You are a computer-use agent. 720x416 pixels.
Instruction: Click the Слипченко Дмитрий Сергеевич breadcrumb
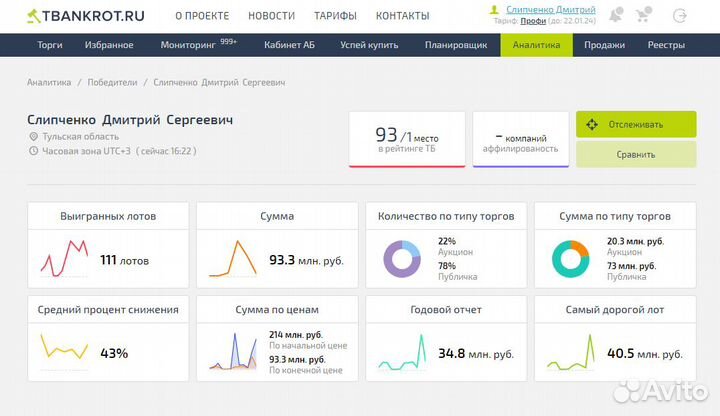pos(219,83)
